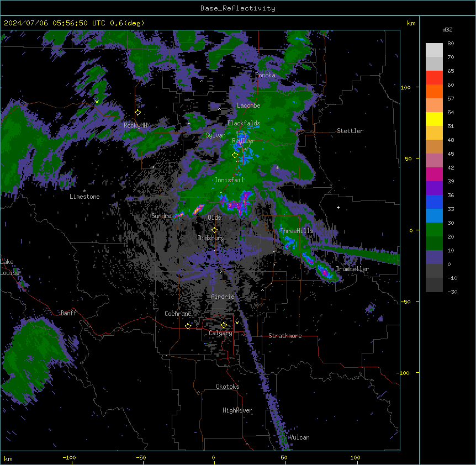Click the Innisfail label
This screenshot has width=476, height=465.
(230, 180)
